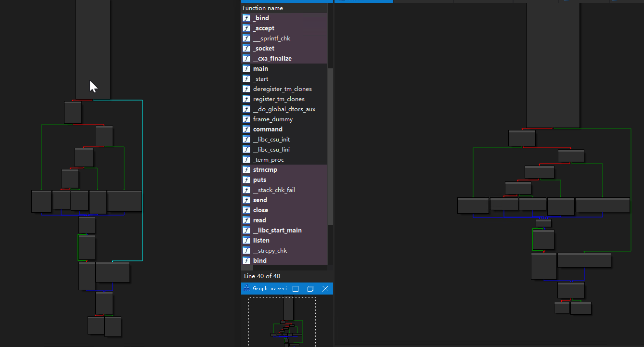
Task: Click the function icon next to ___sprintf_chk
Action: 246,39
